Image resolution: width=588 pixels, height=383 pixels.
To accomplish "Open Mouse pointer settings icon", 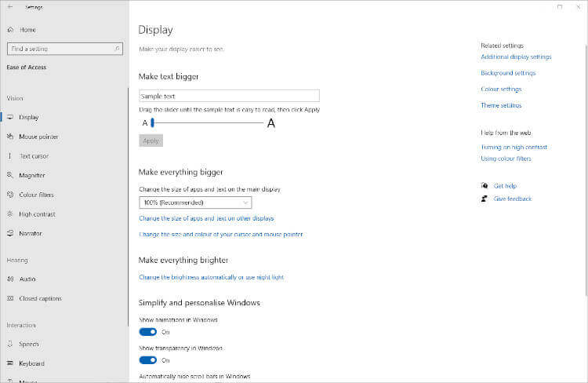I will (x=10, y=137).
